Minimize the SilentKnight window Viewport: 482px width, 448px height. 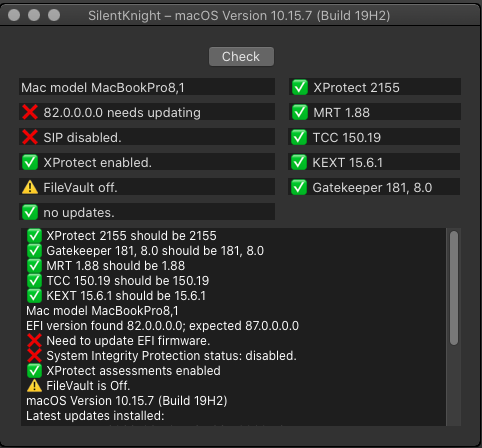pos(34,15)
